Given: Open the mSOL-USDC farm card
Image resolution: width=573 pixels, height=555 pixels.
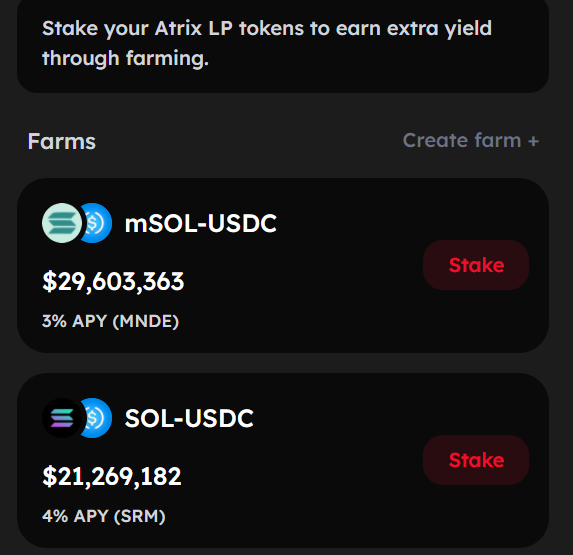Looking at the screenshot, I should [283, 266].
